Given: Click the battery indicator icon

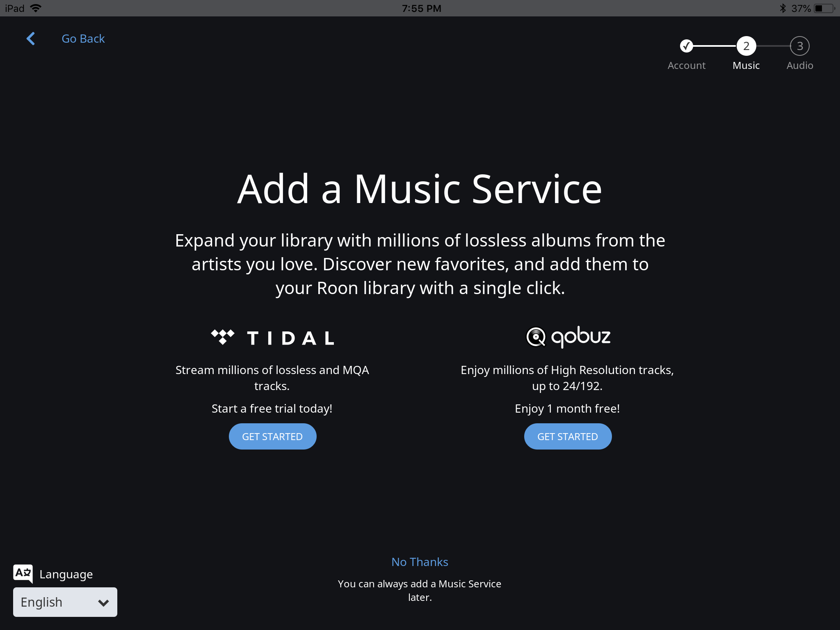Looking at the screenshot, I should tap(824, 8).
